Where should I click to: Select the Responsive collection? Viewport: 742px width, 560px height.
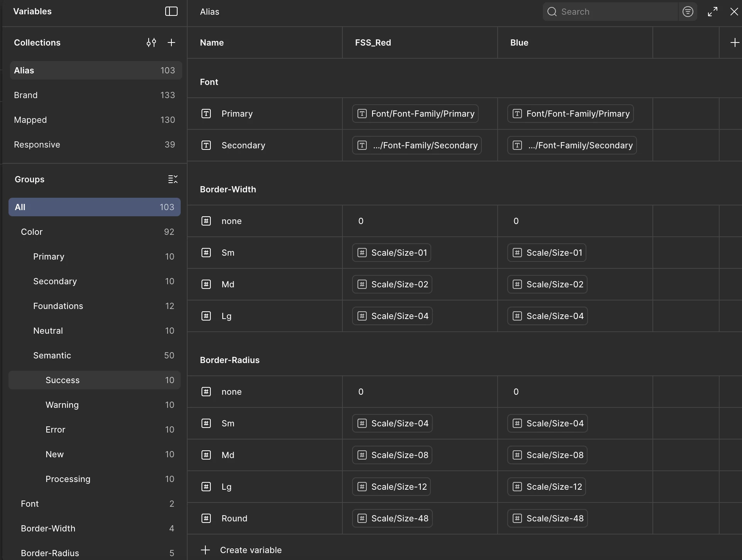coord(96,144)
